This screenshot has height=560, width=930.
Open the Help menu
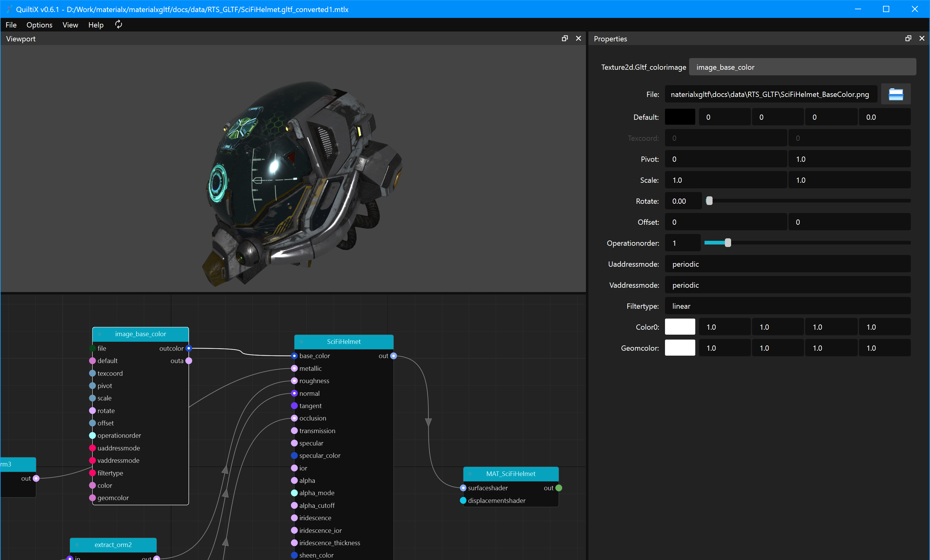pyautogui.click(x=96, y=25)
